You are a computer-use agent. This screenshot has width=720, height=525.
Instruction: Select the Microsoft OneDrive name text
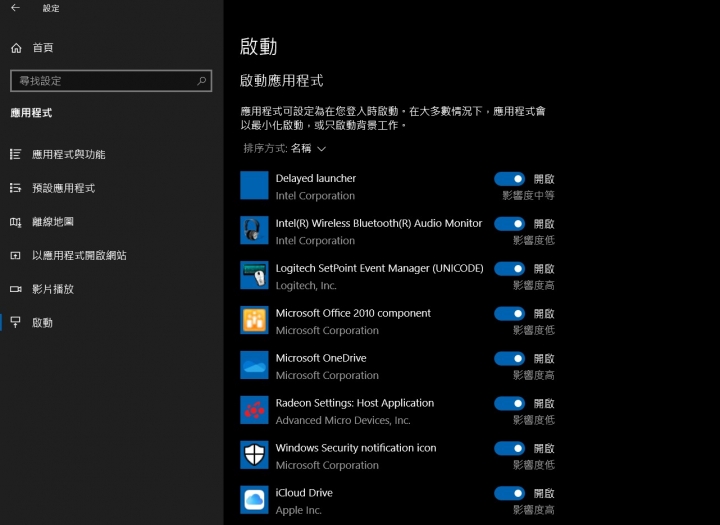[321, 358]
